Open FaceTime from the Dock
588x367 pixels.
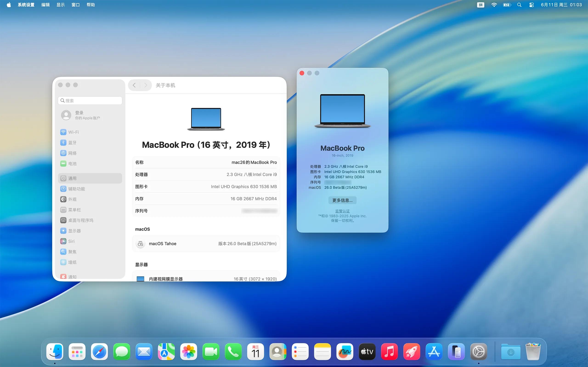[x=211, y=351]
